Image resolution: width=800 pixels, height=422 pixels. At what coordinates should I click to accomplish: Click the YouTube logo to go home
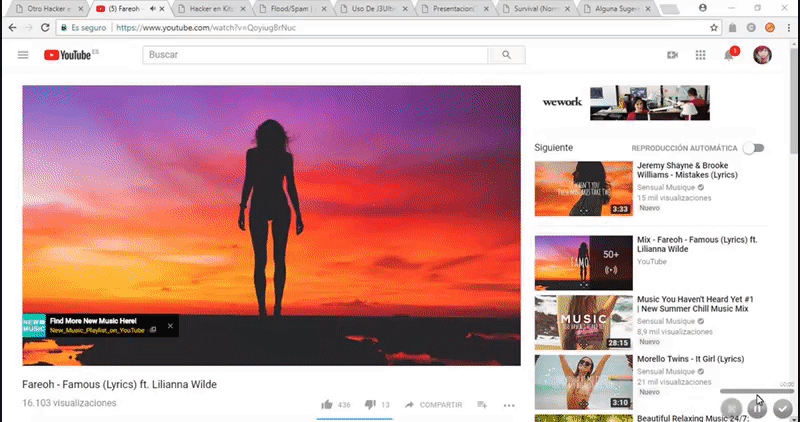(x=67, y=55)
